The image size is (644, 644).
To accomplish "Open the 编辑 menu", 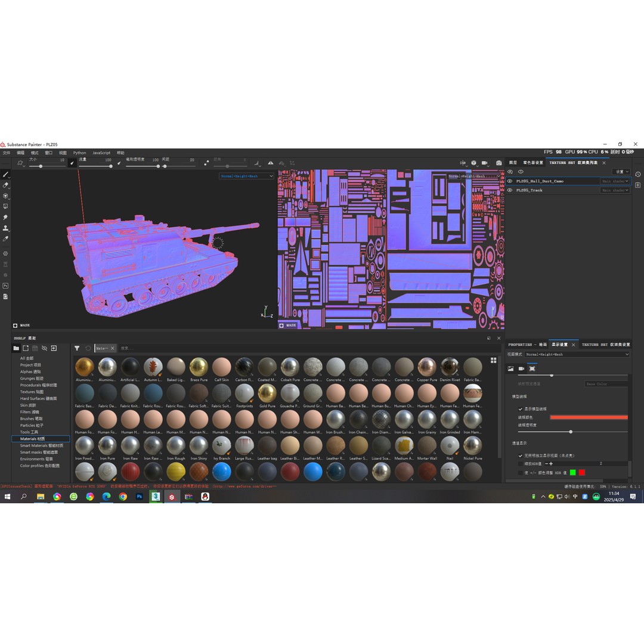I will click(20, 153).
